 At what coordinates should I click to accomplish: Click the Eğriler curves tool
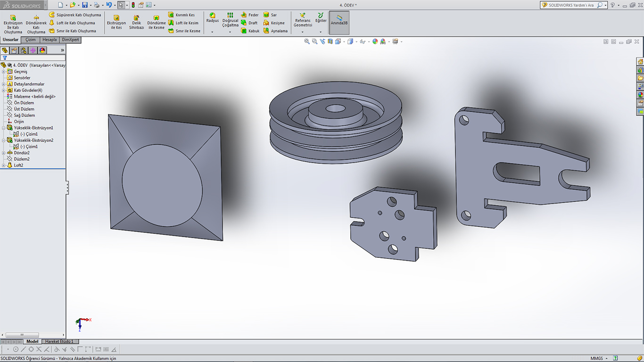click(x=321, y=18)
